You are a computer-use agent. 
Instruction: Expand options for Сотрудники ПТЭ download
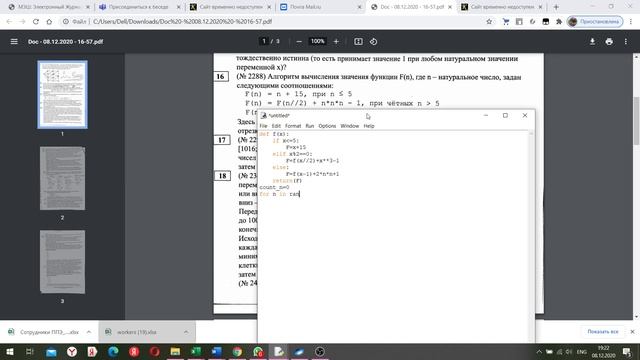tap(89, 332)
